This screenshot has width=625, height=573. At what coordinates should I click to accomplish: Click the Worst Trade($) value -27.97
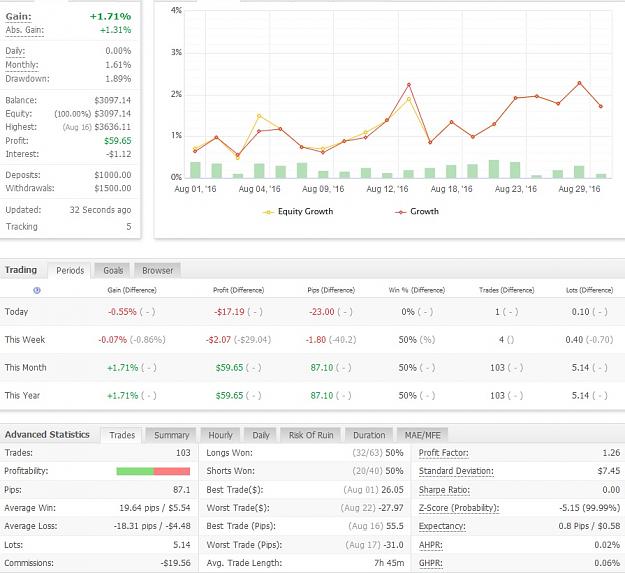coord(391,508)
